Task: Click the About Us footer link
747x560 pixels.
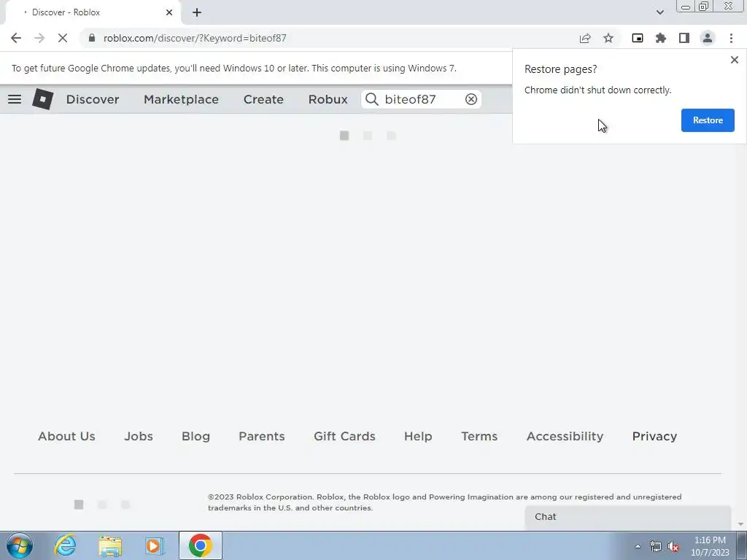Action: click(66, 436)
